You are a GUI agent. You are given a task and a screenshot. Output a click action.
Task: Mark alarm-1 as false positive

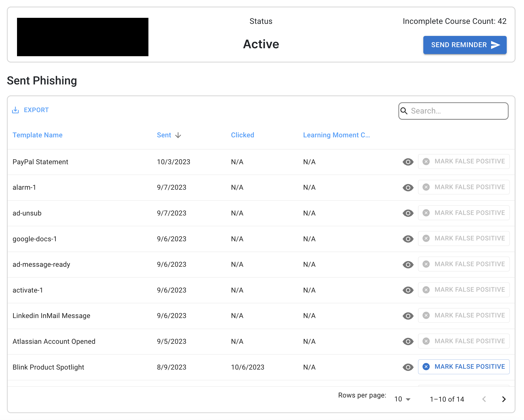click(464, 187)
